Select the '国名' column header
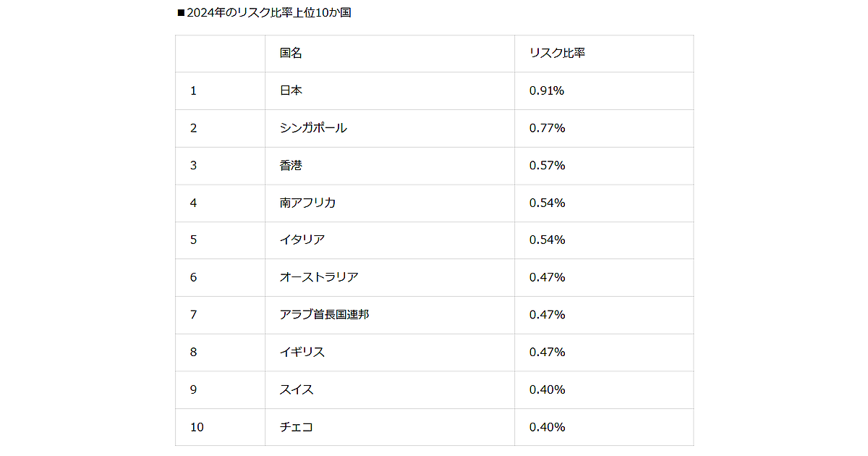The height and width of the screenshot is (456, 868). pos(291,54)
